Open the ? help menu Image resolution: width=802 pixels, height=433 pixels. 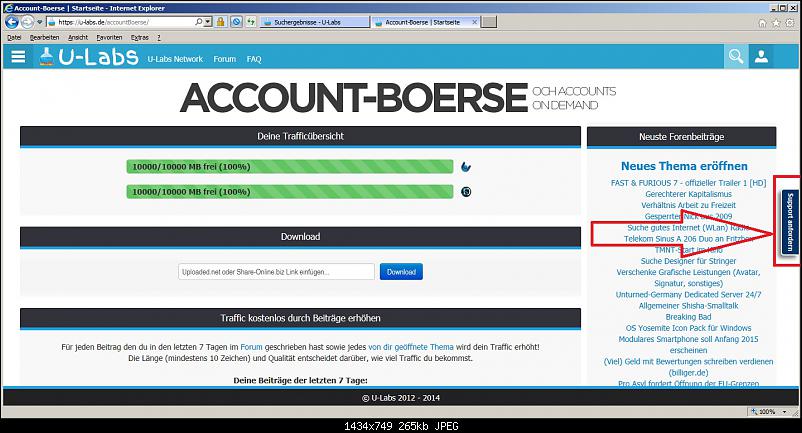click(159, 37)
